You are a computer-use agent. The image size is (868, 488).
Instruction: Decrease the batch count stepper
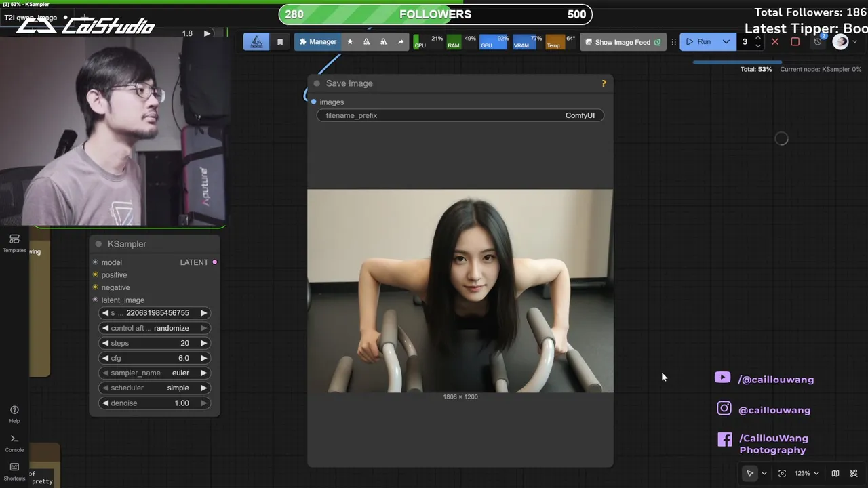[x=758, y=46]
